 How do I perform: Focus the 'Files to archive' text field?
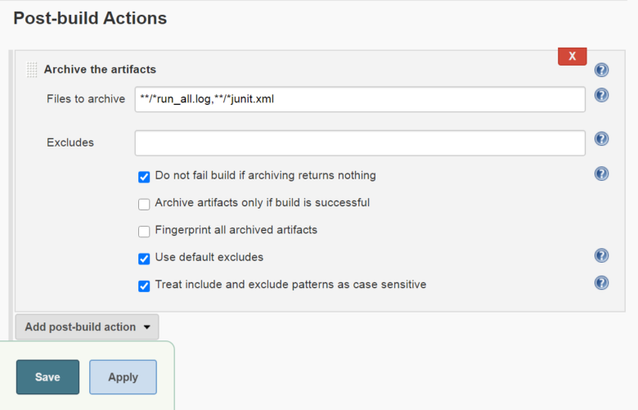[359, 99]
